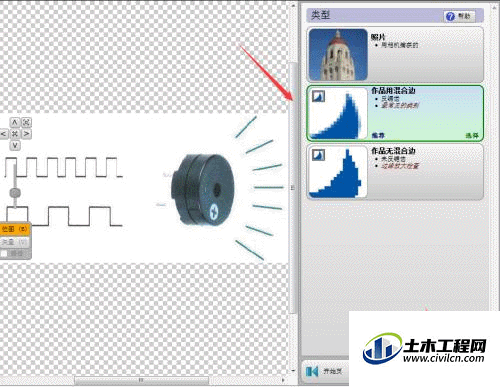The height and width of the screenshot is (387, 500).
Task: Go back with the 开始页 button
Action: [325, 371]
